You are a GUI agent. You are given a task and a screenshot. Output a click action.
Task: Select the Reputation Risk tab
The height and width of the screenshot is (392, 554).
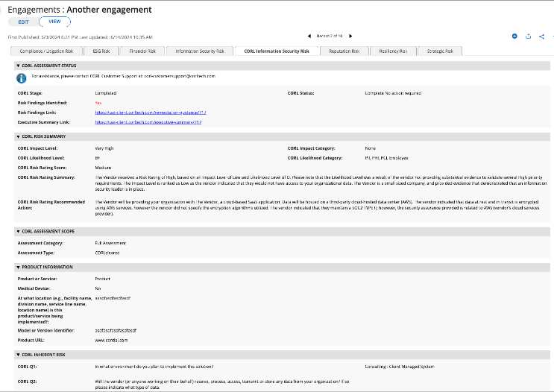click(x=344, y=51)
